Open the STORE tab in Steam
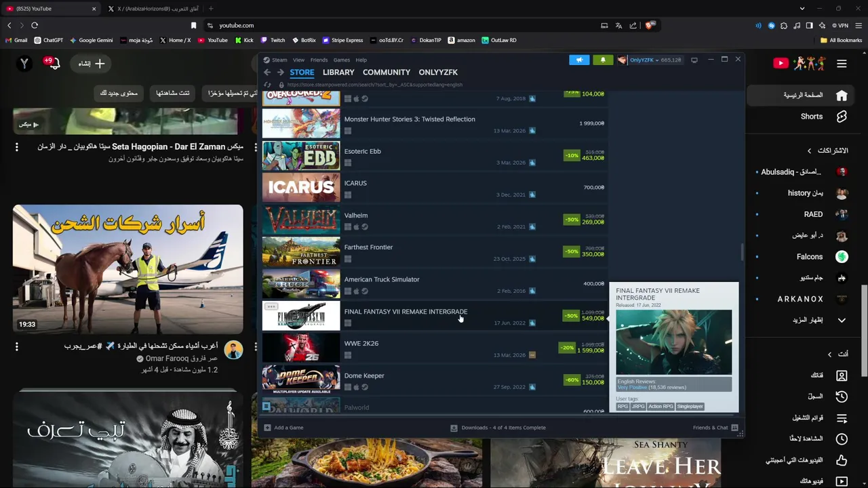 (302, 72)
